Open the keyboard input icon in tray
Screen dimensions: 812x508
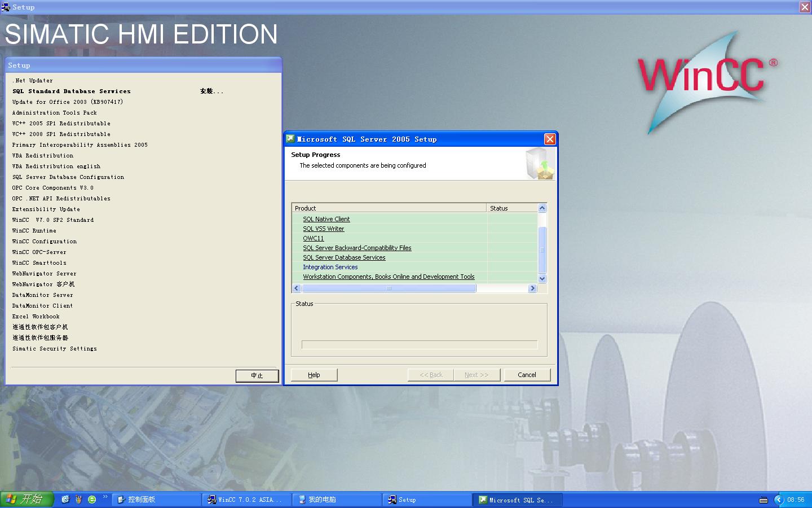pos(764,500)
